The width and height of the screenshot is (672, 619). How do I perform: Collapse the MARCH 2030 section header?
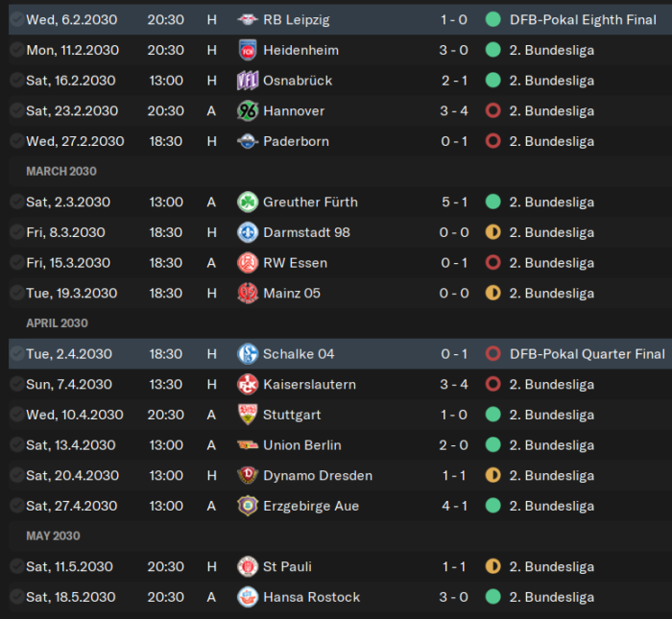click(61, 172)
